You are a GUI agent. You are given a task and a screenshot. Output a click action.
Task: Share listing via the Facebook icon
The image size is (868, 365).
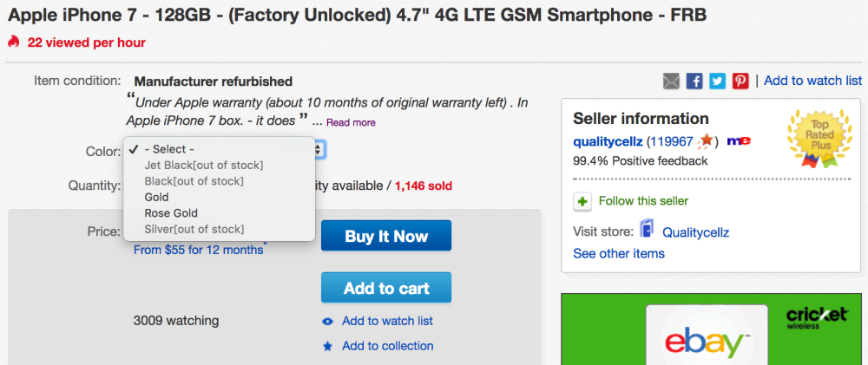[x=694, y=81]
